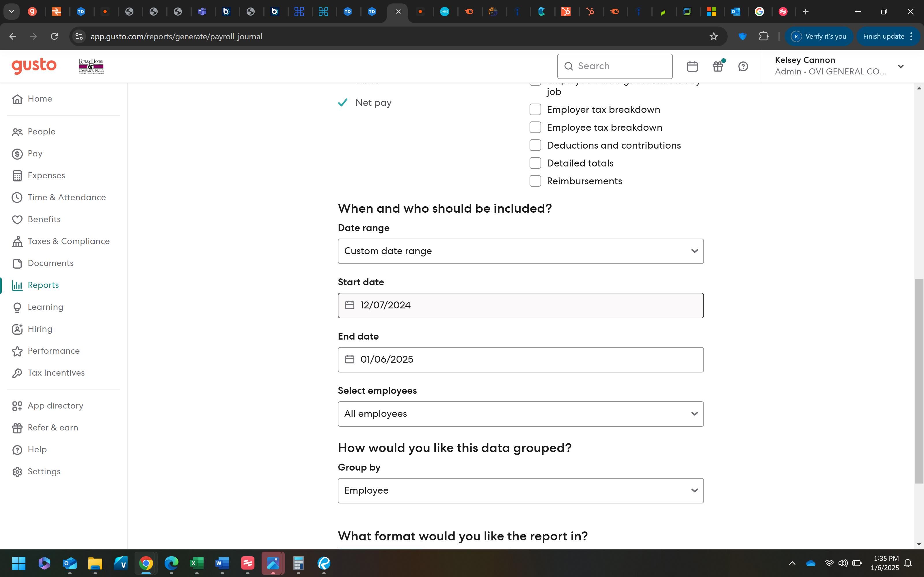Image resolution: width=924 pixels, height=577 pixels.
Task: Expand the Select employees dropdown
Action: pyautogui.click(x=520, y=414)
